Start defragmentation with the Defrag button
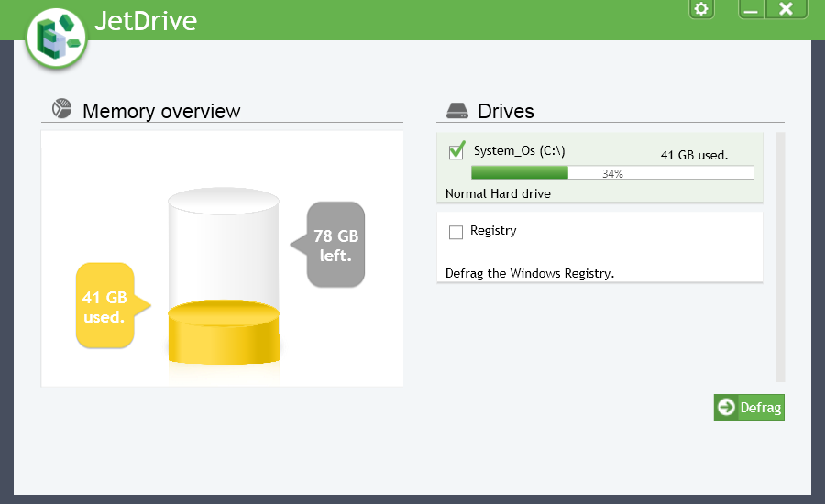This screenshot has width=825, height=504. click(x=750, y=408)
